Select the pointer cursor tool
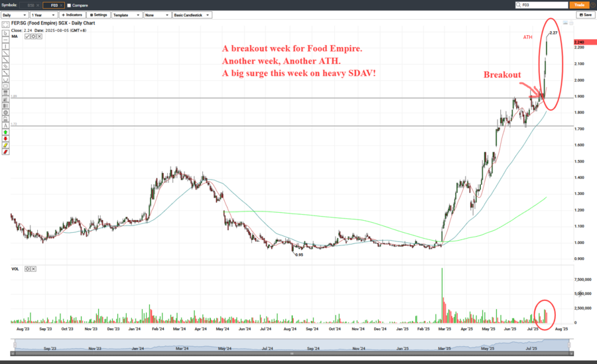This screenshot has width=597, height=364. pos(5,34)
